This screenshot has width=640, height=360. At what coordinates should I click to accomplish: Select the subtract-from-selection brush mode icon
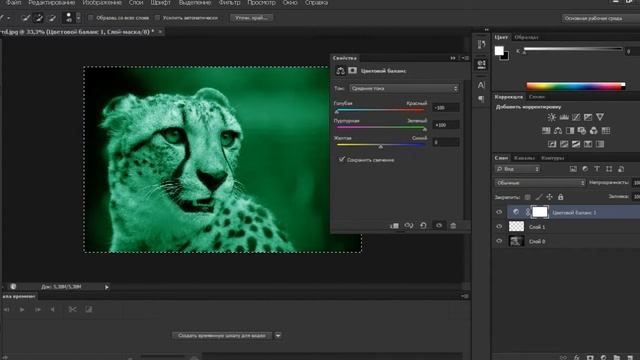coord(52,18)
